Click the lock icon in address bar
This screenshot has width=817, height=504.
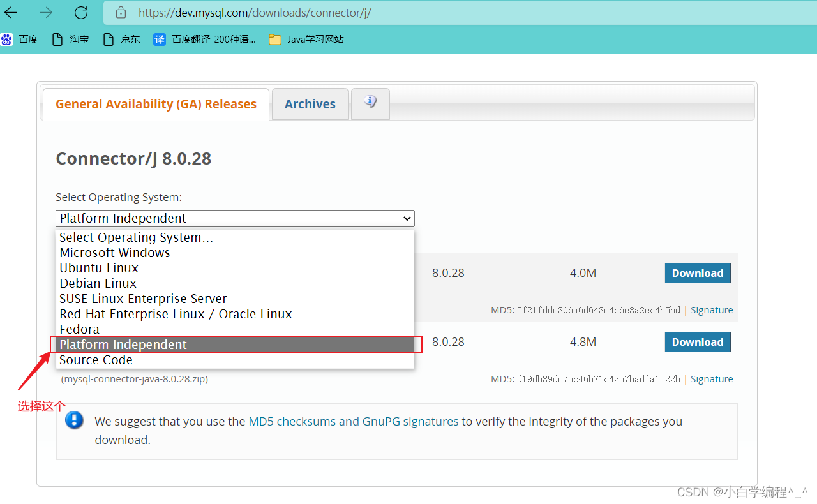pos(121,13)
